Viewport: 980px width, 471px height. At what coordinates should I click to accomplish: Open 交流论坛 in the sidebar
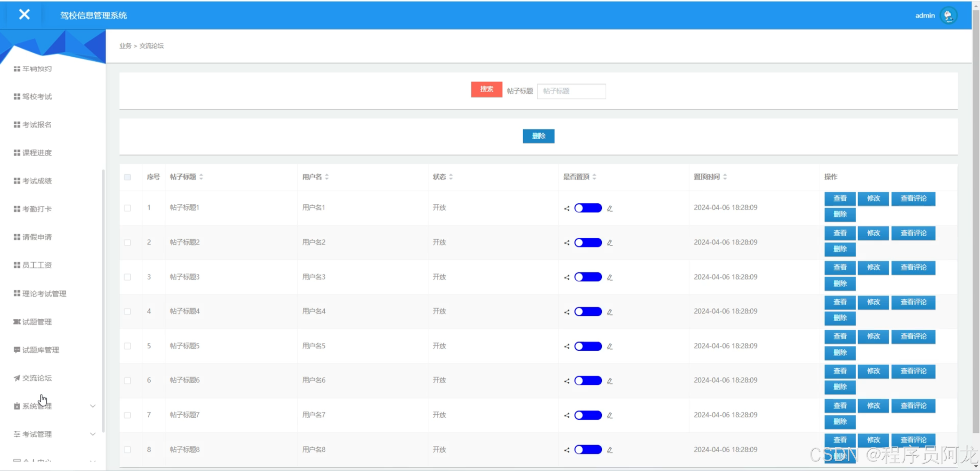point(37,378)
